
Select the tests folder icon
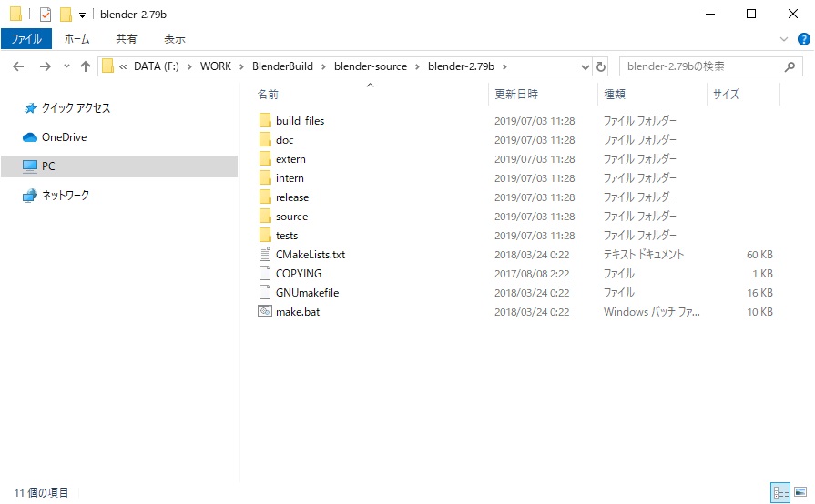point(265,236)
